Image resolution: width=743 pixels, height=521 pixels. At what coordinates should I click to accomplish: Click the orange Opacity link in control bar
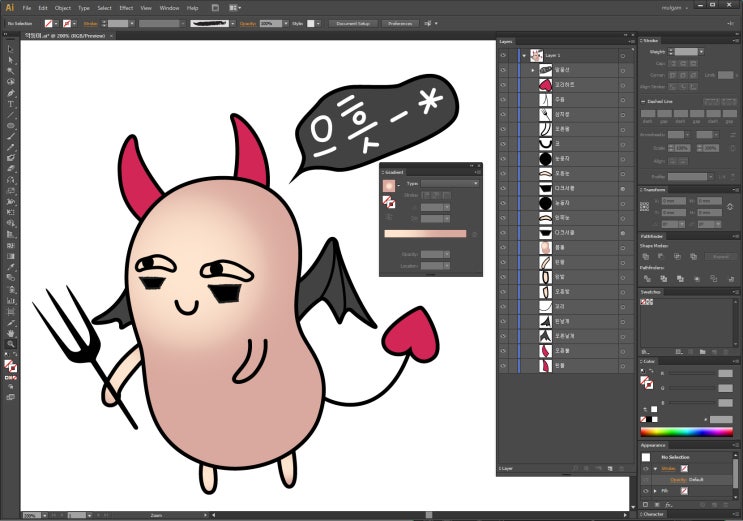click(x=248, y=23)
